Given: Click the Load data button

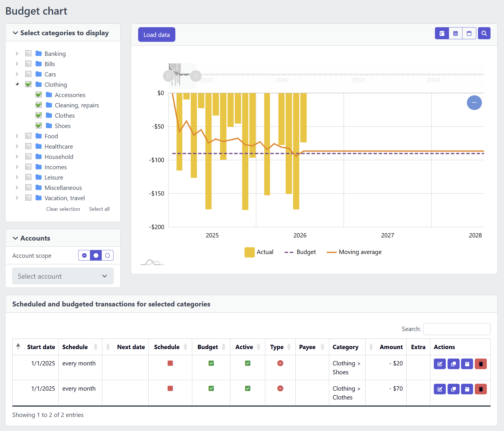Looking at the screenshot, I should click(x=156, y=34).
